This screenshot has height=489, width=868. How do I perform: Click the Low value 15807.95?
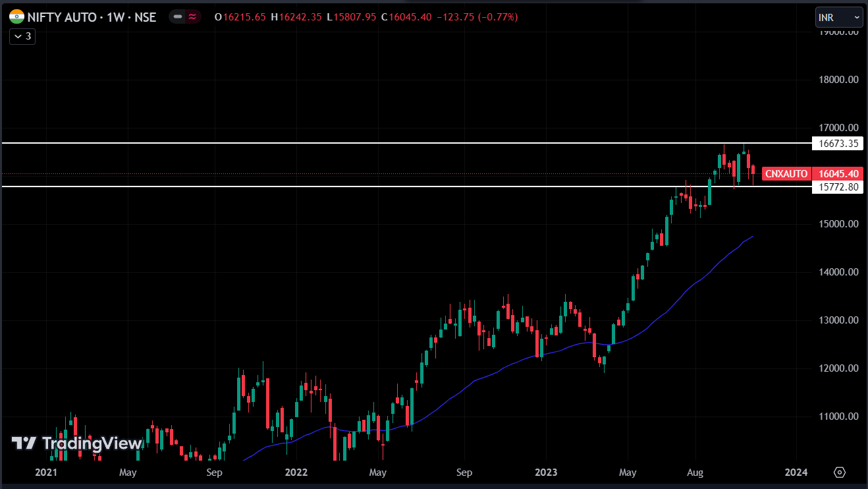click(354, 17)
